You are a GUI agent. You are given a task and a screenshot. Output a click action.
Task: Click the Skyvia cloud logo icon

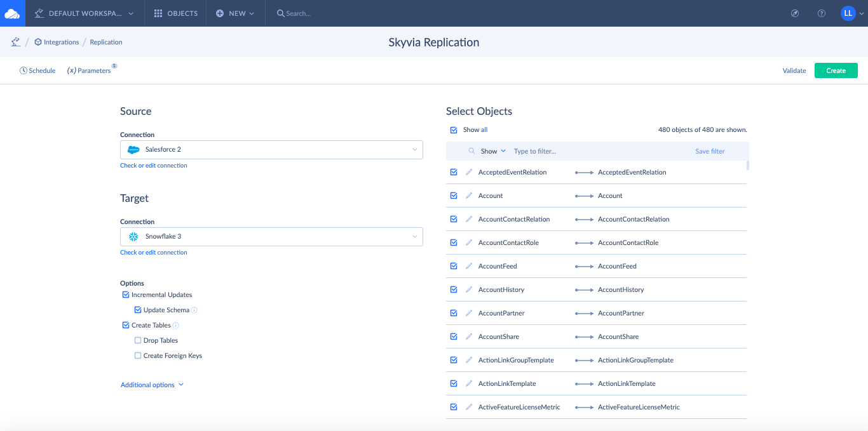pos(13,13)
